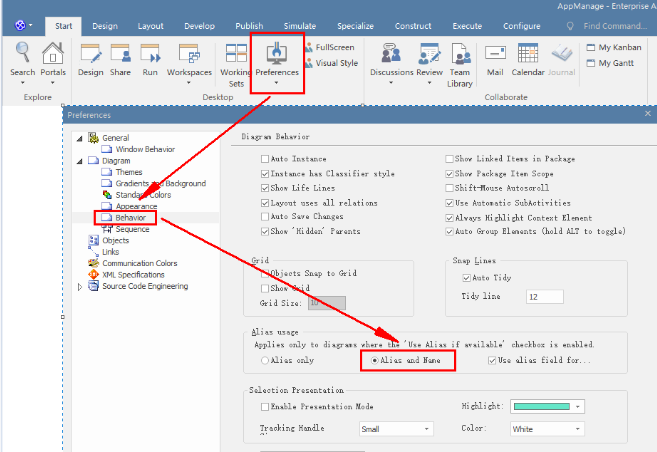This screenshot has height=452, width=657.
Task: Click the Review icon in the ribbon
Action: [429, 58]
